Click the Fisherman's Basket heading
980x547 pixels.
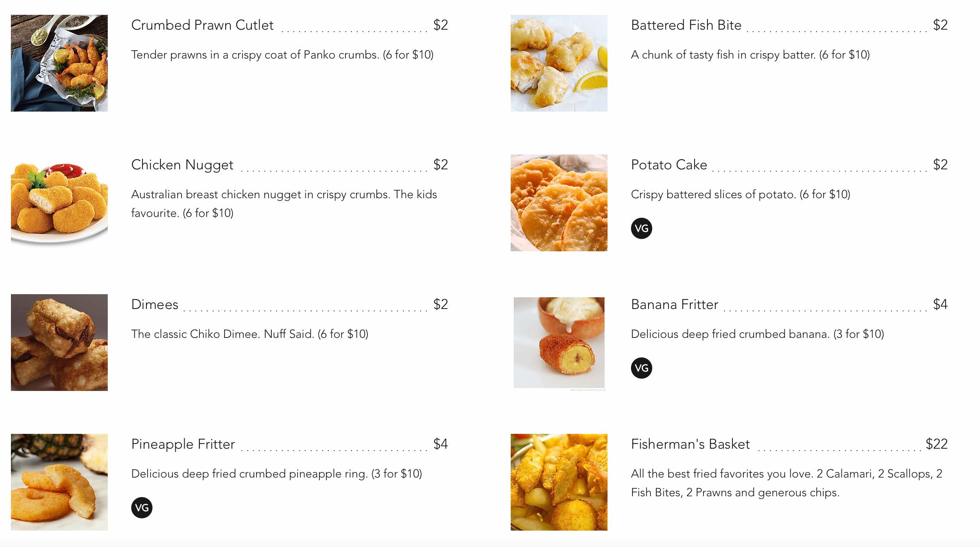(x=690, y=444)
